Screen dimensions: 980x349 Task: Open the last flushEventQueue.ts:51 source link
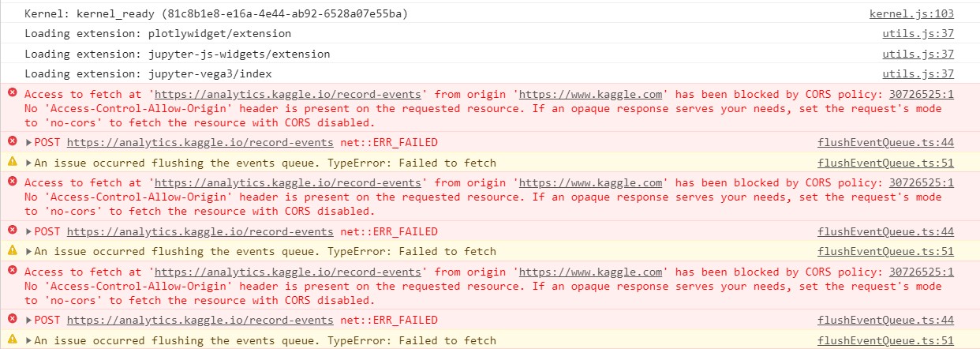pyautogui.click(x=885, y=341)
